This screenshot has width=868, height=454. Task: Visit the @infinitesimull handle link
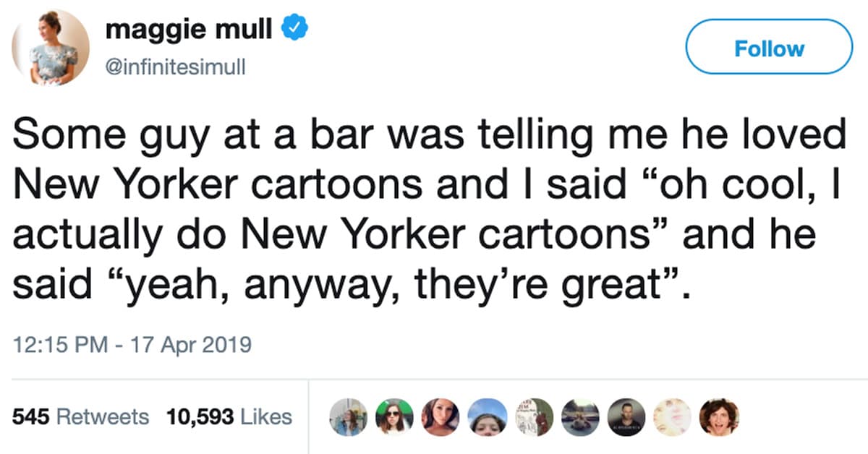(176, 67)
